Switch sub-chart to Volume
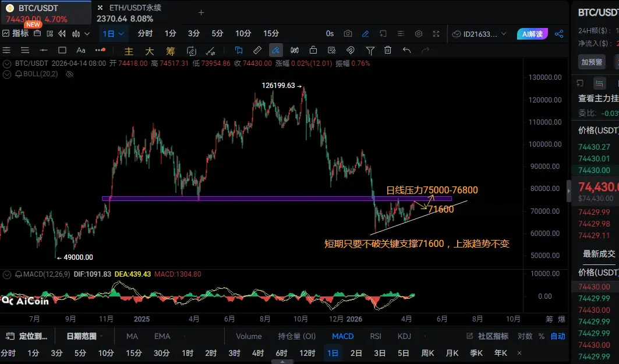Image resolution: width=619 pixels, height=364 pixels. point(249,337)
